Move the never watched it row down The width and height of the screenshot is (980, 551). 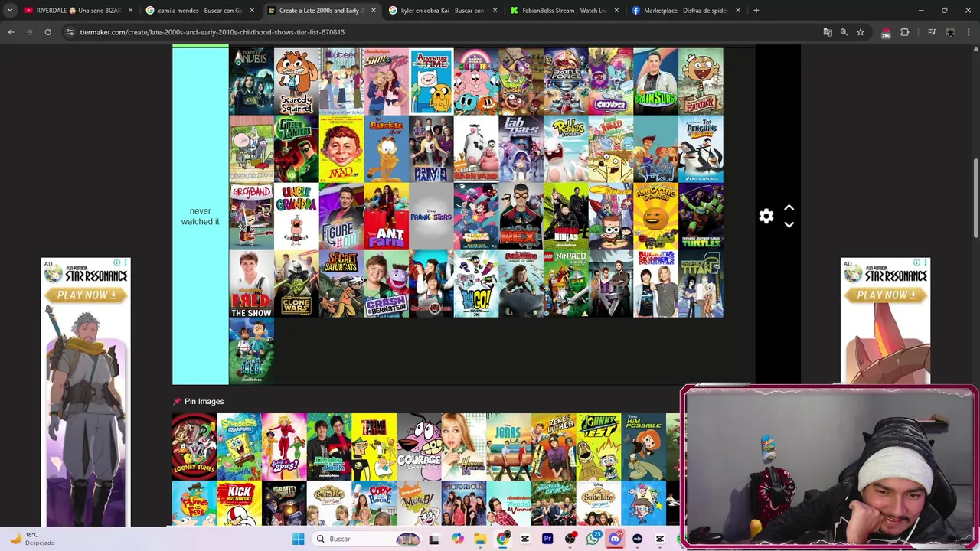tap(789, 225)
